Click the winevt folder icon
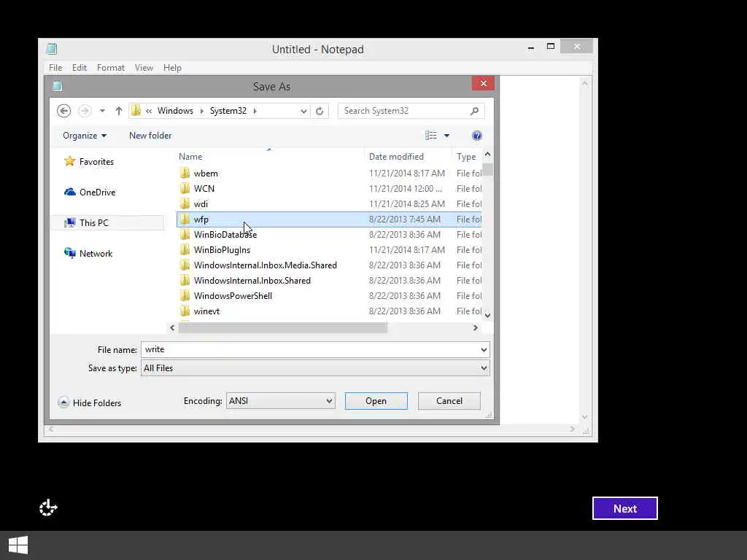The height and width of the screenshot is (560, 747). pos(185,311)
